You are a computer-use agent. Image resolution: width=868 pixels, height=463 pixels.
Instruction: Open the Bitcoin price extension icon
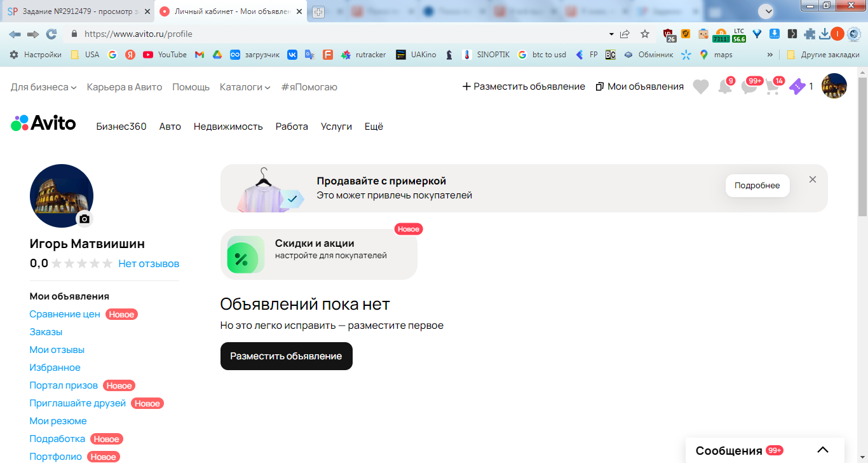721,35
